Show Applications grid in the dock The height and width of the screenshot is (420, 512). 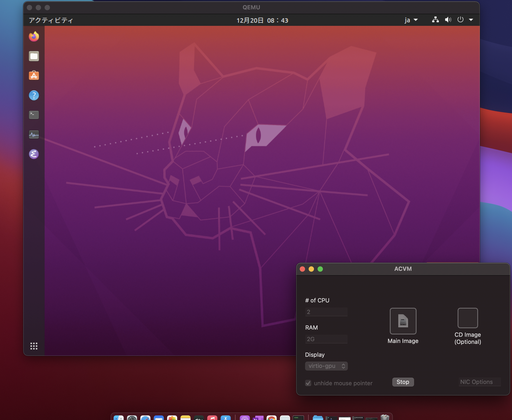pos(34,346)
